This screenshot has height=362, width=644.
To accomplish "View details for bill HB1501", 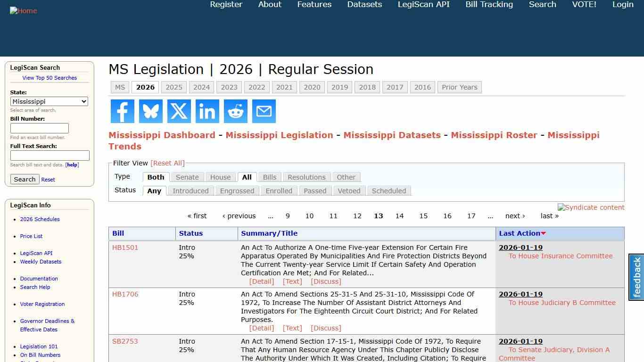I will 261,281.
